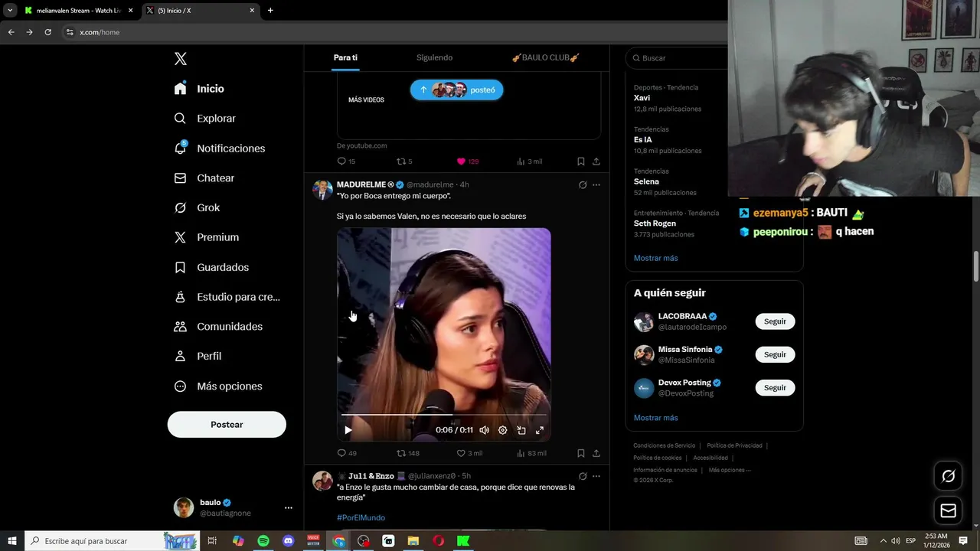Open Chatear messages
This screenshot has height=551, width=980.
coord(204,178)
